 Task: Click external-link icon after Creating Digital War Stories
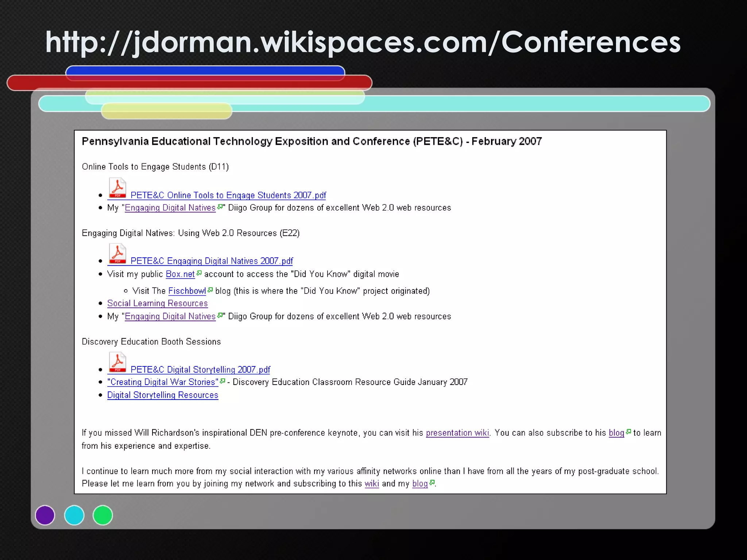point(222,381)
